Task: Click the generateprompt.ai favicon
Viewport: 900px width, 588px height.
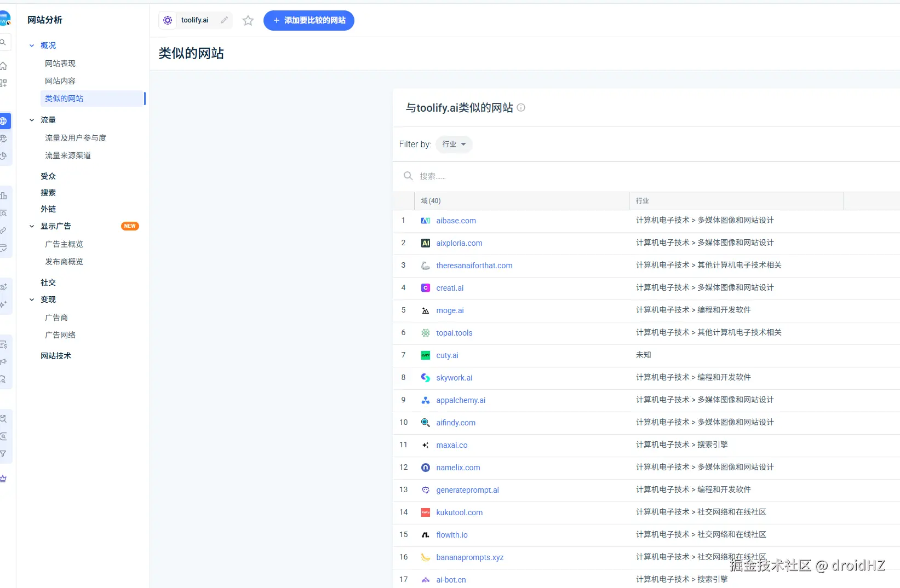Action: point(426,490)
